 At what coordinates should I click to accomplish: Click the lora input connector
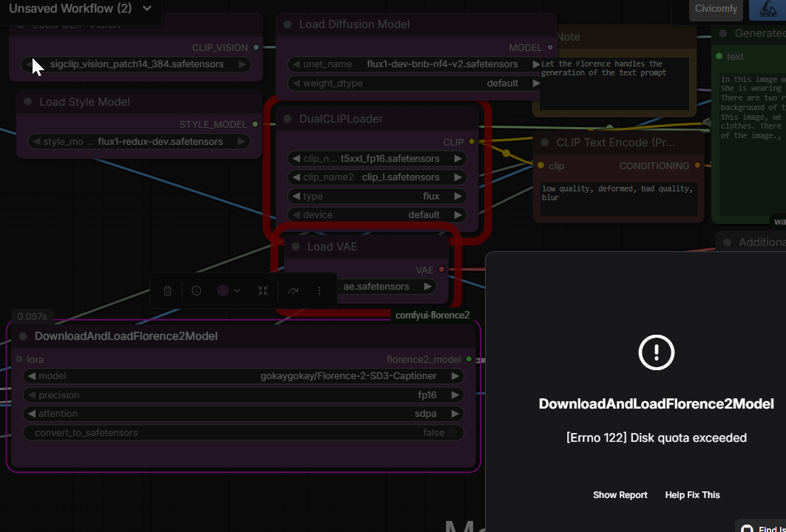tap(19, 359)
